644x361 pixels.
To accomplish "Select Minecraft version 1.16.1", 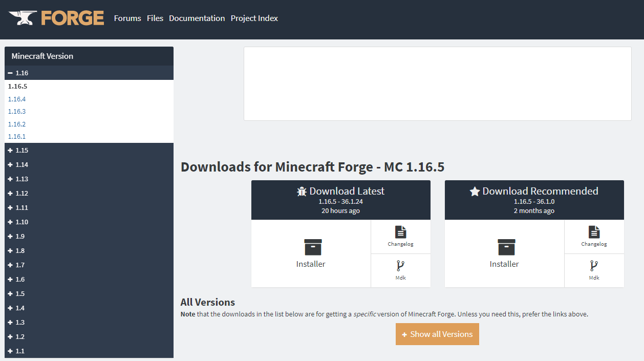I will point(17,137).
